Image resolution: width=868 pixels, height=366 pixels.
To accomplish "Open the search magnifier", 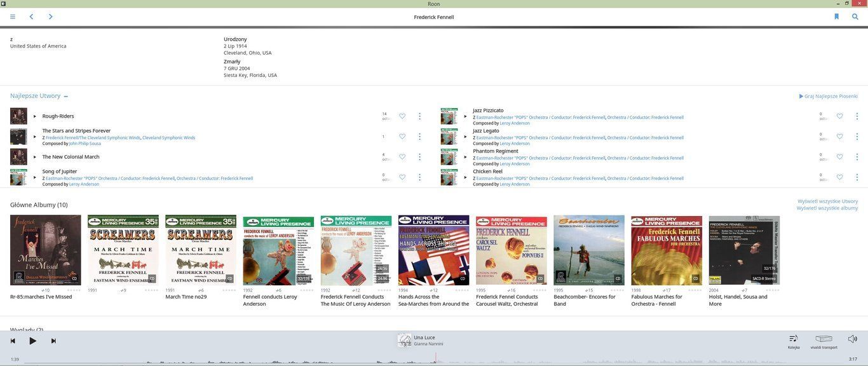I will [855, 17].
